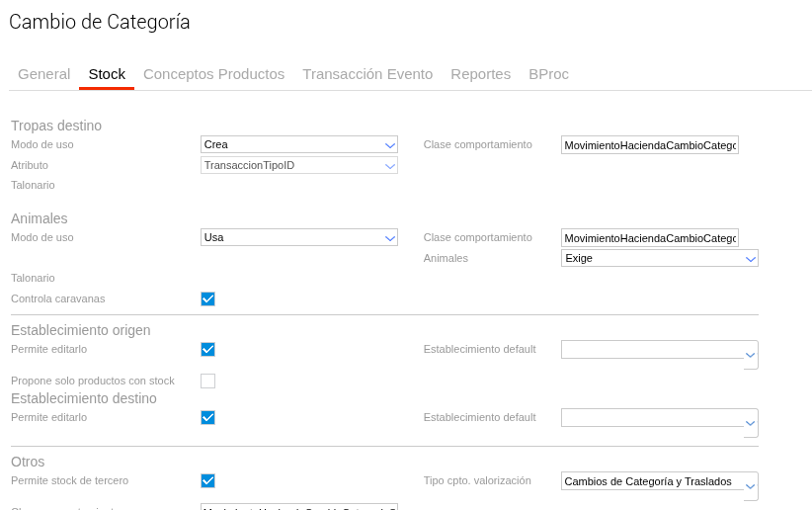Select the Stock tab
The height and width of the screenshot is (510, 812).
click(x=107, y=74)
